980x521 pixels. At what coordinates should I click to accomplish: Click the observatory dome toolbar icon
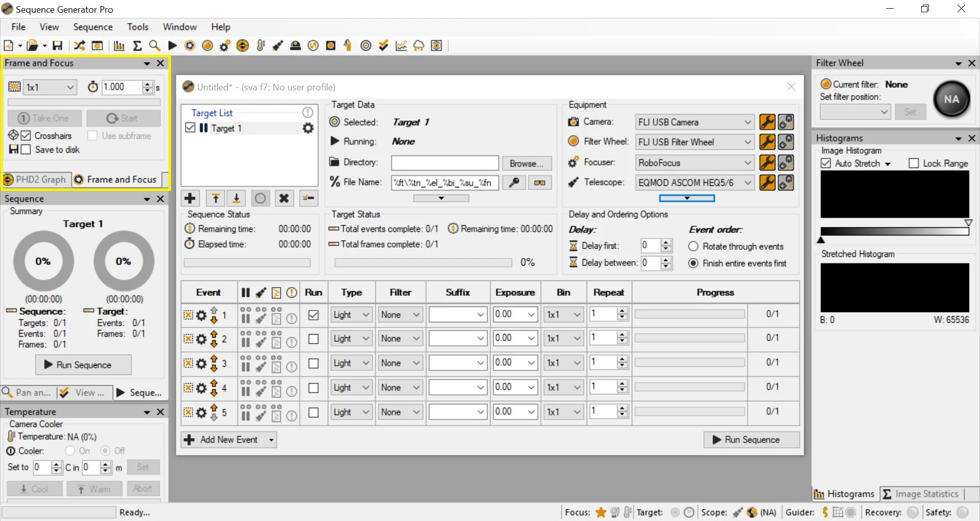click(x=296, y=45)
